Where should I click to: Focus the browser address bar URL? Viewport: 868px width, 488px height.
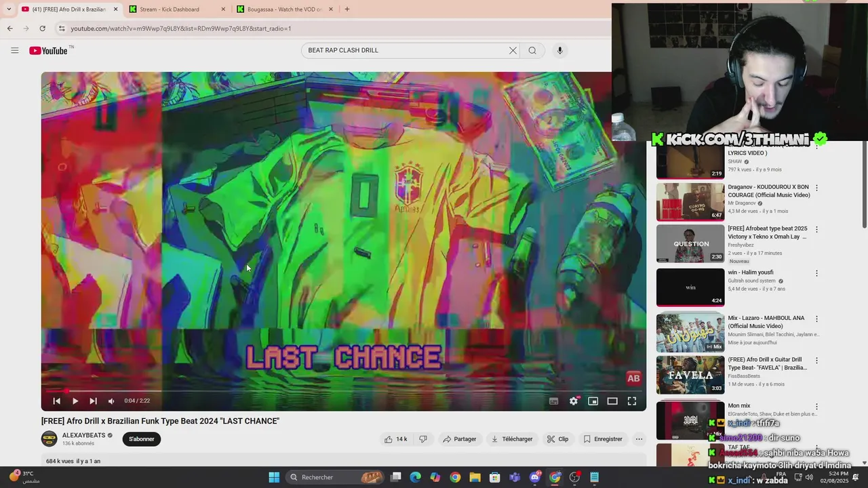(x=181, y=28)
